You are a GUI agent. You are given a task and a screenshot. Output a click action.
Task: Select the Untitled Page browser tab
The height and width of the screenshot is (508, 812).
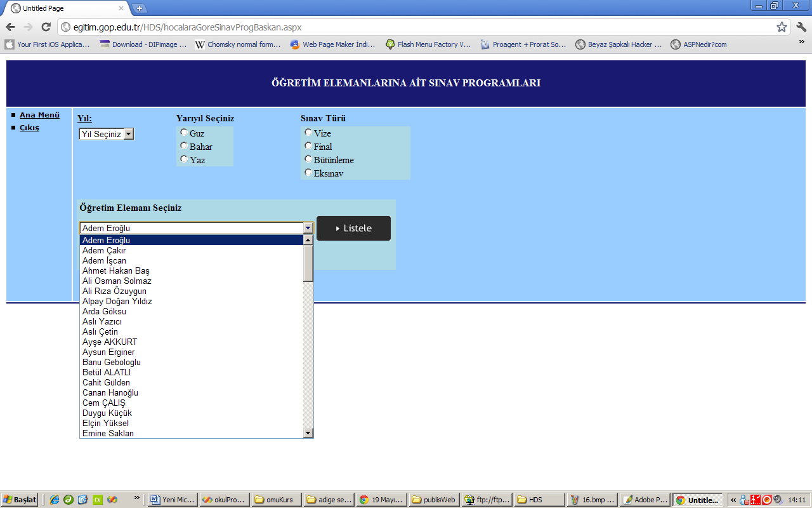point(63,8)
